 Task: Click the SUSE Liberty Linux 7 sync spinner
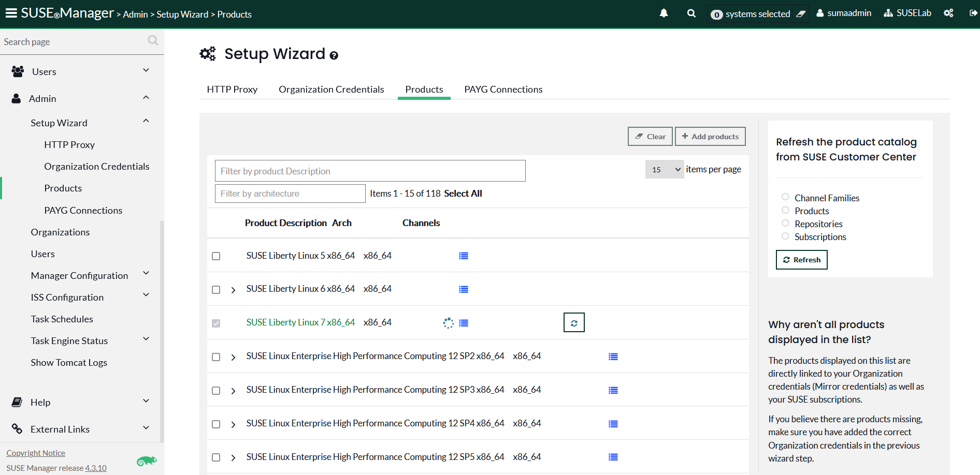click(x=449, y=323)
